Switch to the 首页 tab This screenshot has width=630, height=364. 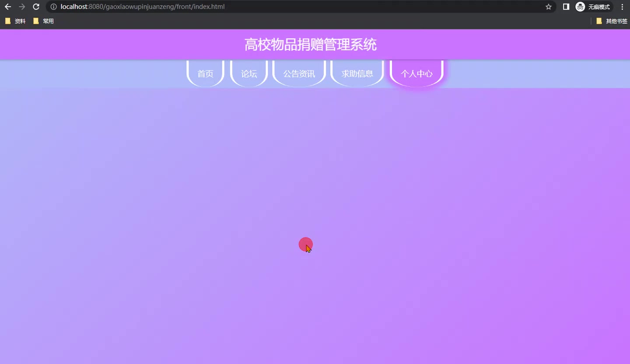click(x=205, y=73)
